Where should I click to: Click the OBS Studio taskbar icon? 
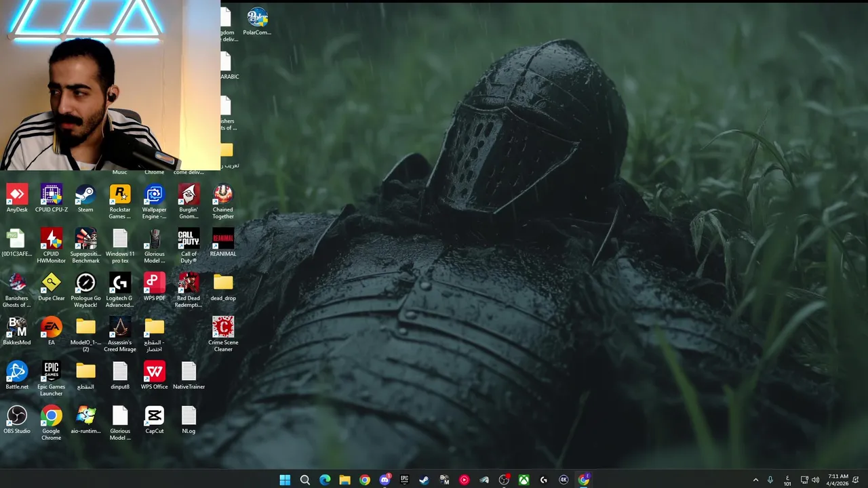[x=504, y=480]
